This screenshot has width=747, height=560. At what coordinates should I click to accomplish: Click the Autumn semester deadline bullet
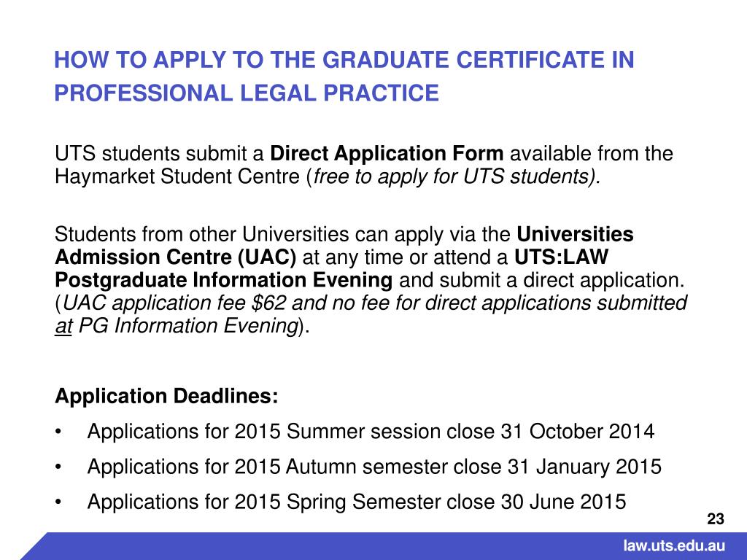pyautogui.click(x=374, y=467)
